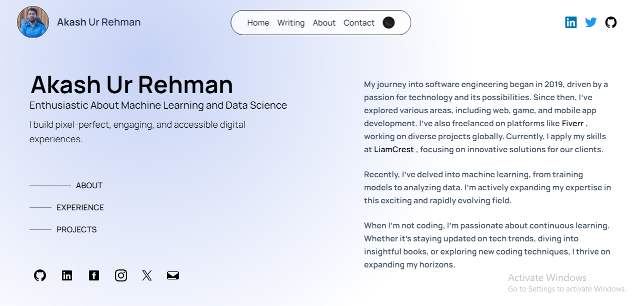Open the Facebook icon in the social row
This screenshot has height=306, width=644.
94,275
